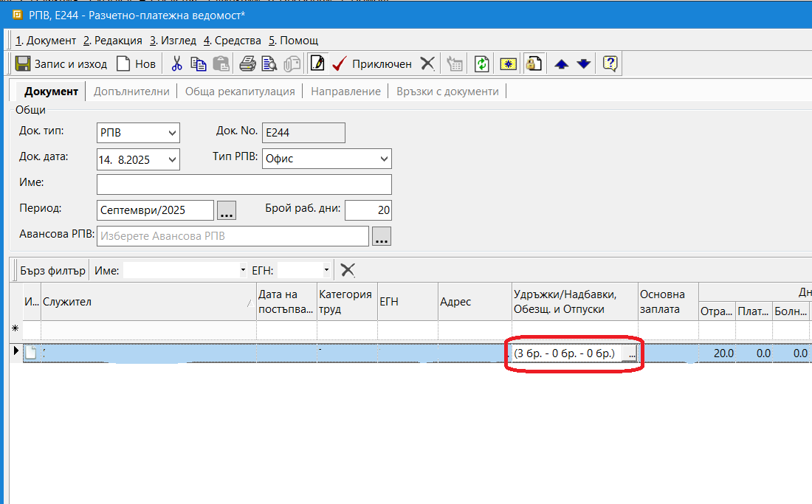This screenshot has height=504, width=812.
Task: Click the printer icon
Action: tap(247, 63)
